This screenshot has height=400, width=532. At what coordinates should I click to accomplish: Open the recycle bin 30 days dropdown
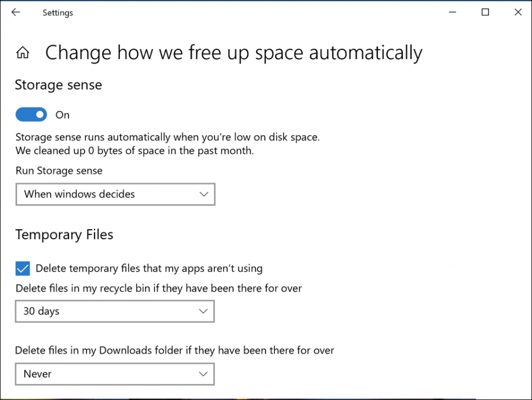click(114, 311)
